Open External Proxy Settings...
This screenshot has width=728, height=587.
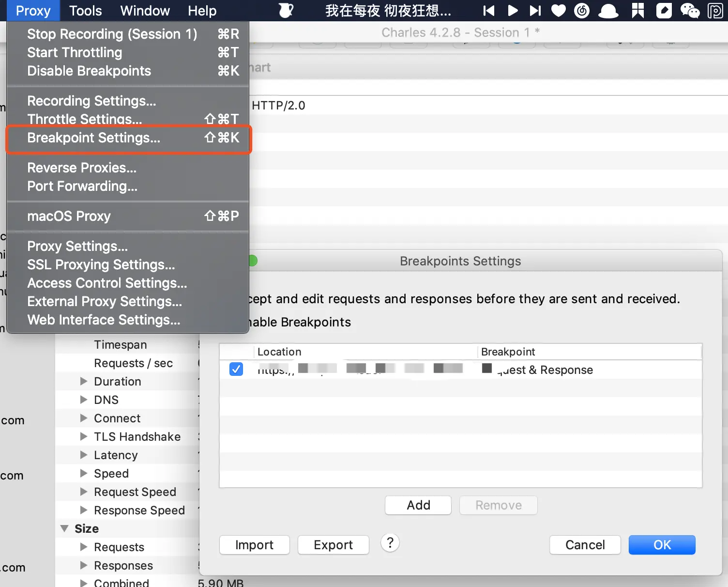tap(128, 301)
